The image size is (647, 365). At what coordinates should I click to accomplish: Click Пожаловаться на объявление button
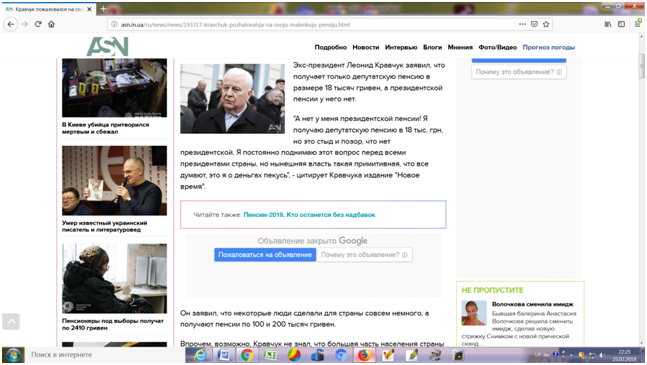[x=265, y=255]
